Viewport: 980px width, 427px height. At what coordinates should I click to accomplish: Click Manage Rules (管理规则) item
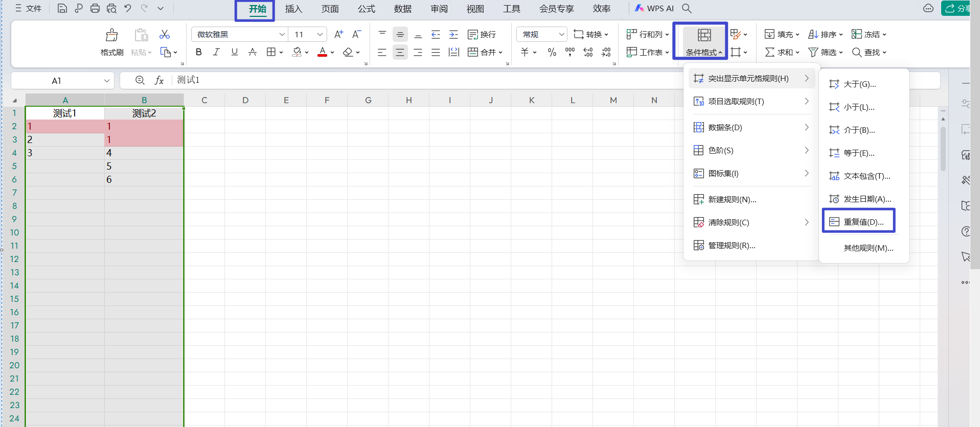click(x=751, y=245)
